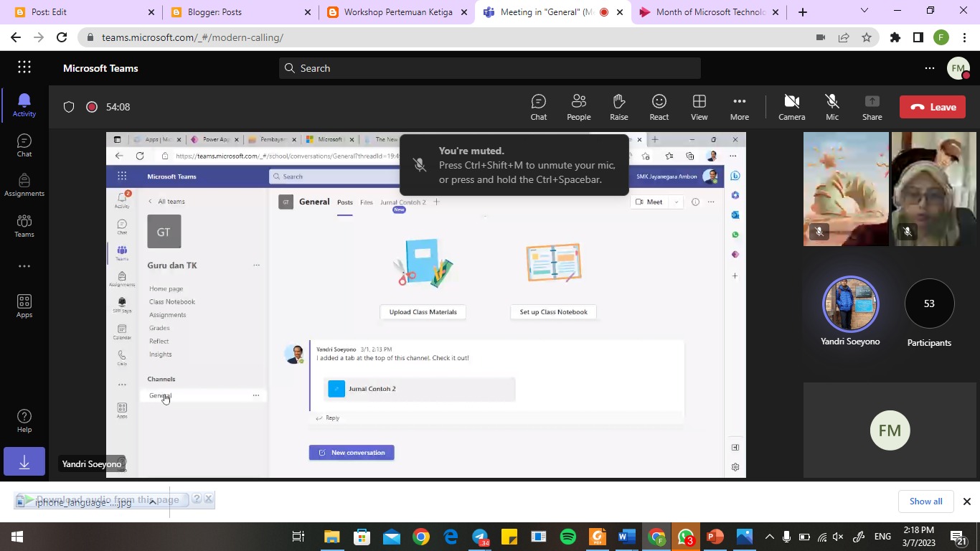Click Share to present content
The image size is (980, 551).
[x=872, y=107]
